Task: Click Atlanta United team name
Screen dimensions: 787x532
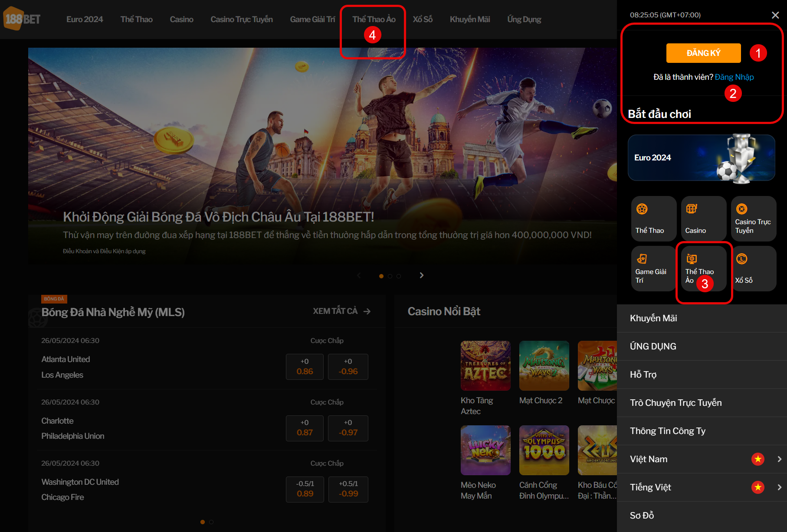Action: pos(66,359)
